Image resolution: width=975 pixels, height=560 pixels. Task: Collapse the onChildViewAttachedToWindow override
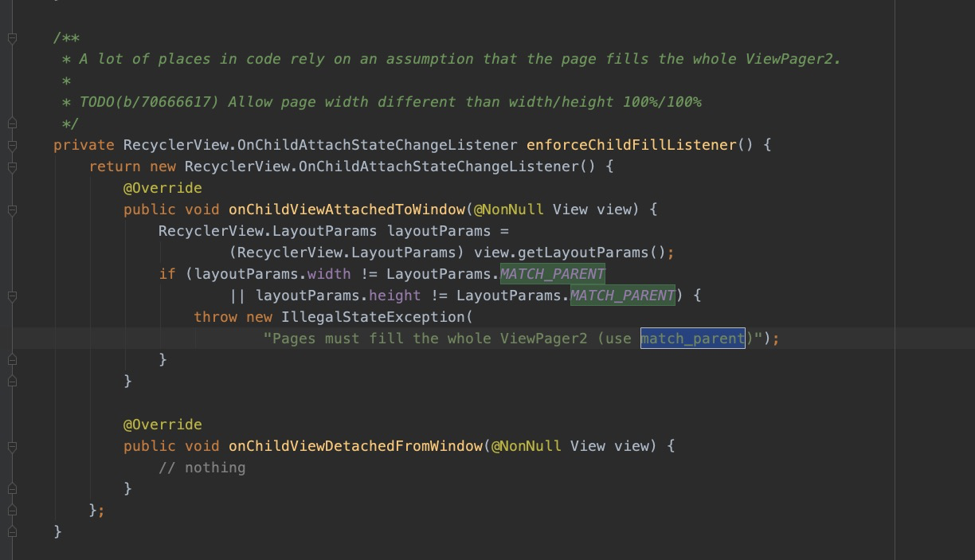coord(11,210)
